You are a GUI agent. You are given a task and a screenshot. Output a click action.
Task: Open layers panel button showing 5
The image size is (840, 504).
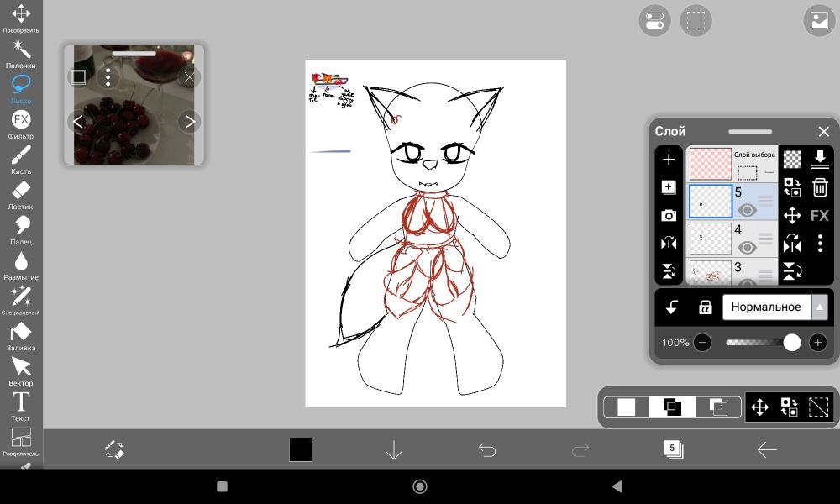[673, 449]
